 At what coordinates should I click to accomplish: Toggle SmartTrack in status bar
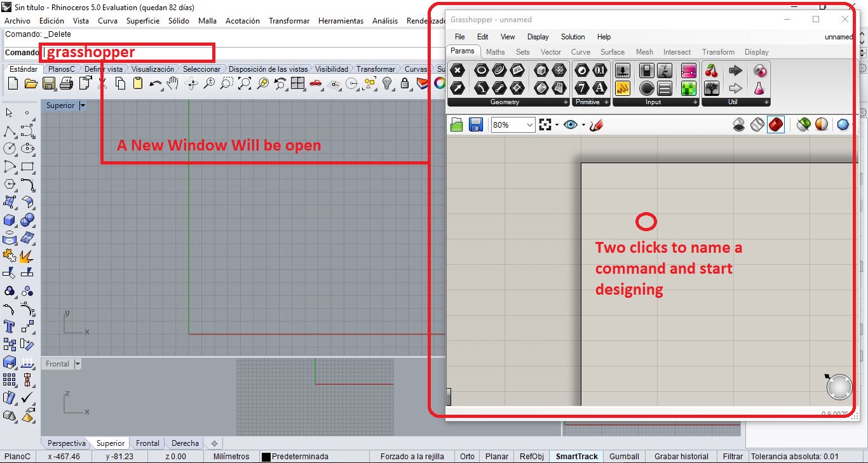577,456
